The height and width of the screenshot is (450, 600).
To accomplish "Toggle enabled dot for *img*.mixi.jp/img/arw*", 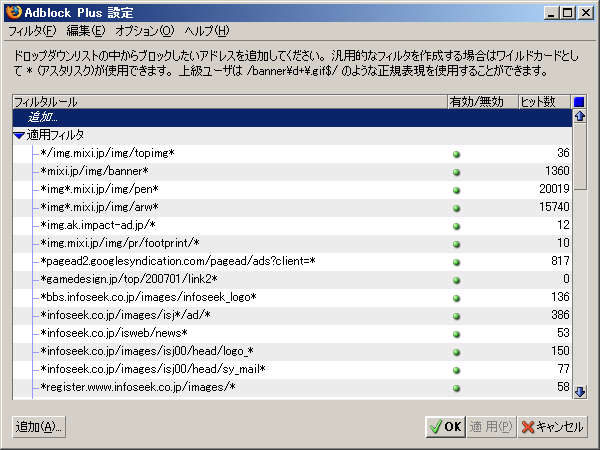I will pyautogui.click(x=456, y=208).
